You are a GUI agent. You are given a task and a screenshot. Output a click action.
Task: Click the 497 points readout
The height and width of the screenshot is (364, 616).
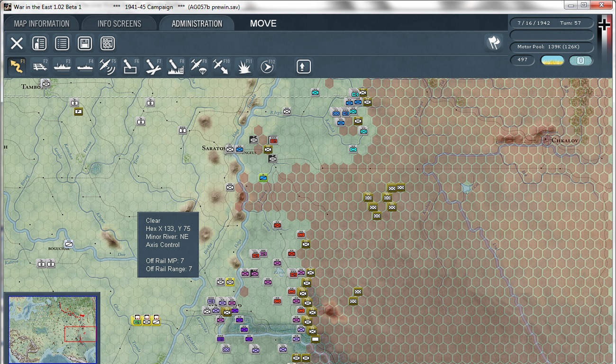(x=523, y=60)
